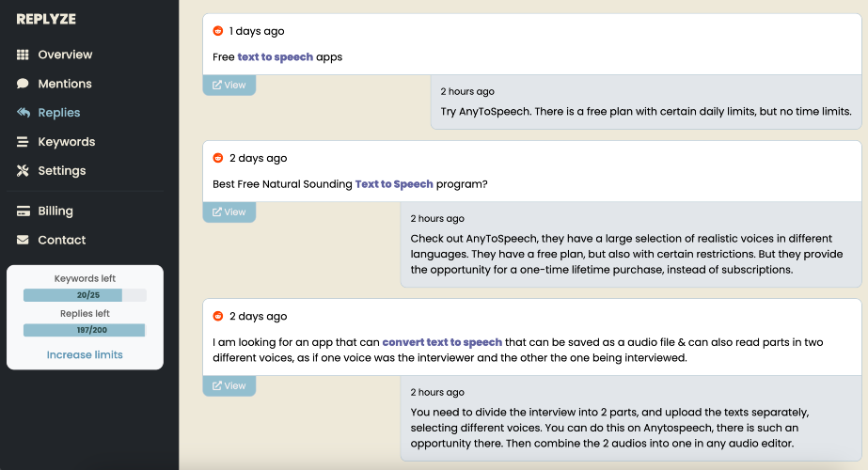Viewport: 868px width, 470px height.
Task: Open the Settings page
Action: (x=62, y=171)
